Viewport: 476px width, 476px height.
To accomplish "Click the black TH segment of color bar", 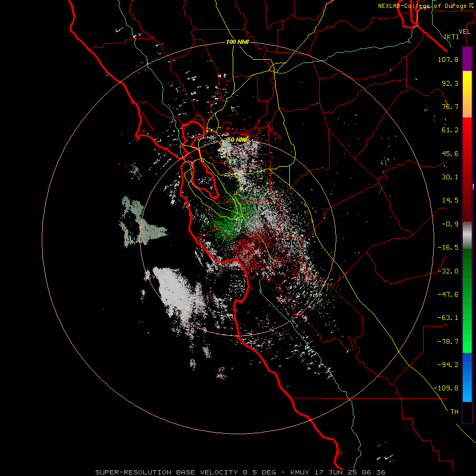I will [467, 412].
